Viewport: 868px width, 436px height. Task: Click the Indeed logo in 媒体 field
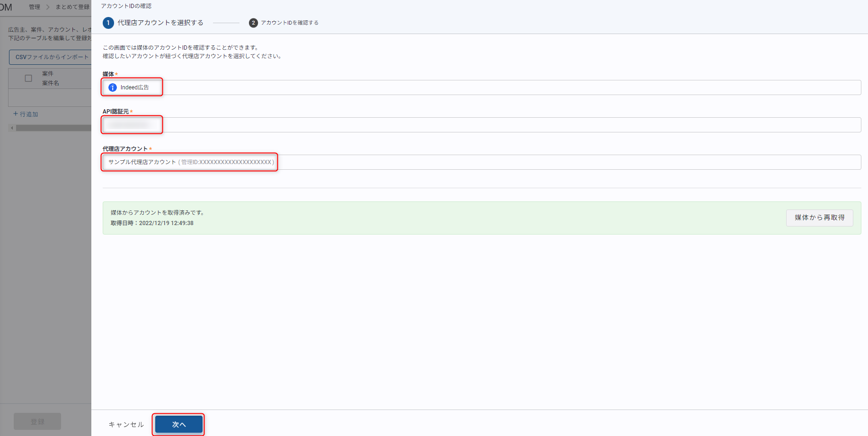click(x=113, y=87)
